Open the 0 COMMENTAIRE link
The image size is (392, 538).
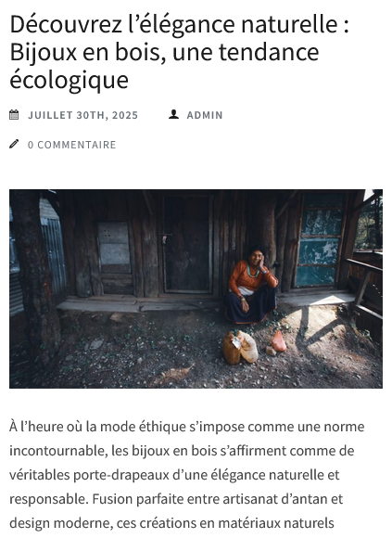click(72, 145)
